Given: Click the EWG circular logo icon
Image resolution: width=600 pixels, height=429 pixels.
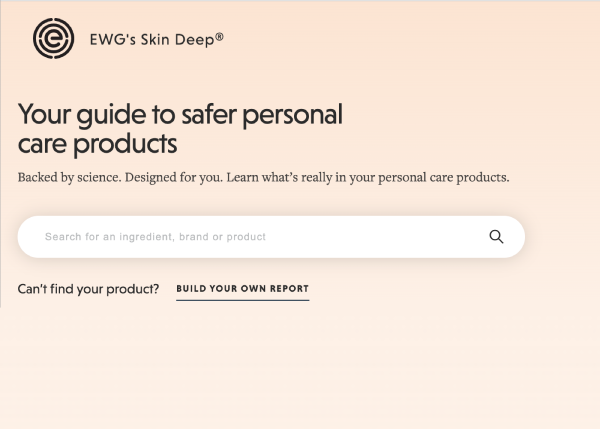Looking at the screenshot, I should (53, 40).
